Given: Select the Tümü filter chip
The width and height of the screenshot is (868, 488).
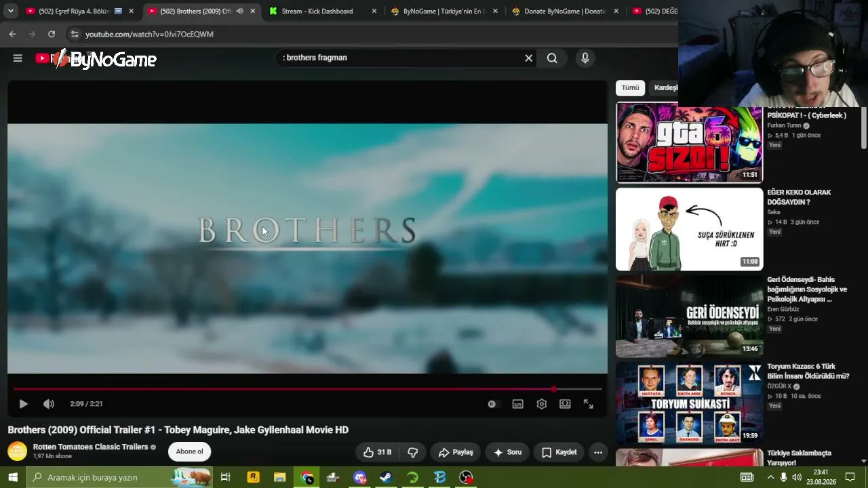Looking at the screenshot, I should pos(631,87).
